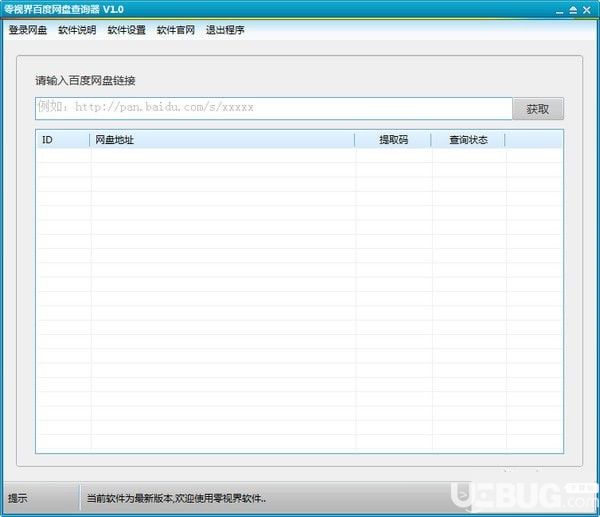This screenshot has width=600, height=517.
Task: Click the 提取码 column header
Action: click(393, 140)
